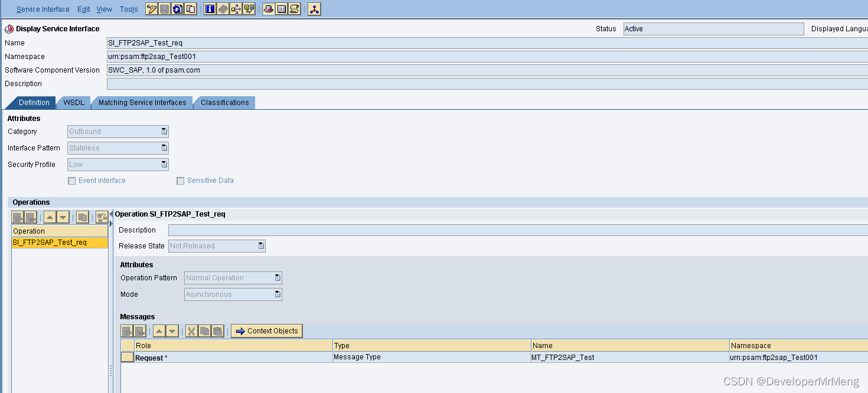Switch to the WSDL tab
Screen dimensions: 868x393
(73, 102)
